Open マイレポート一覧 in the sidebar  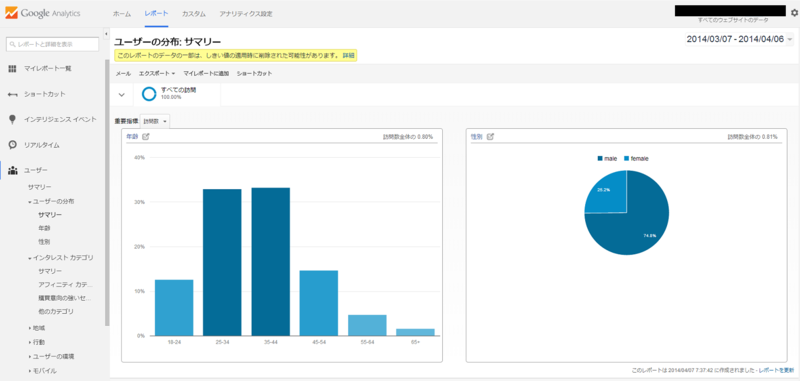coord(47,68)
